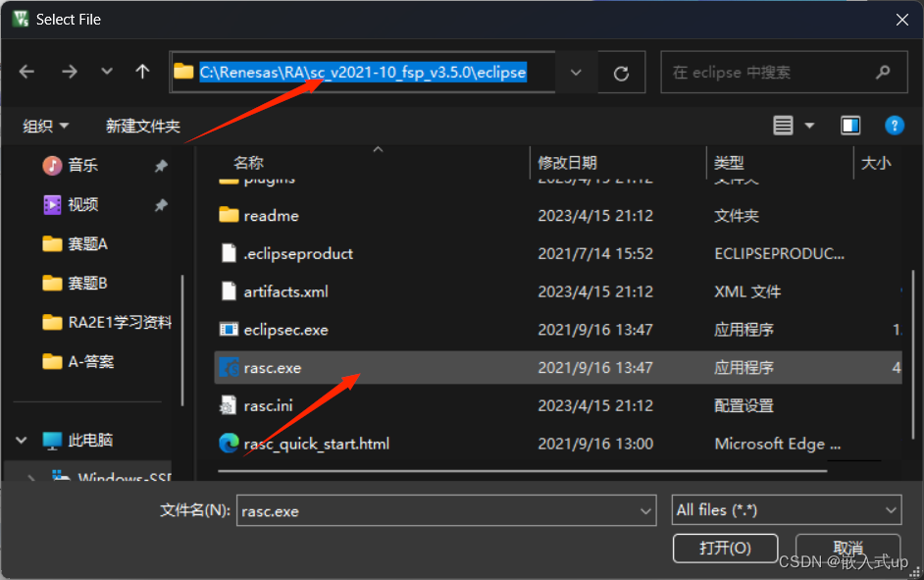Go back with the left arrow
This screenshot has height=580, width=924.
(x=27, y=72)
